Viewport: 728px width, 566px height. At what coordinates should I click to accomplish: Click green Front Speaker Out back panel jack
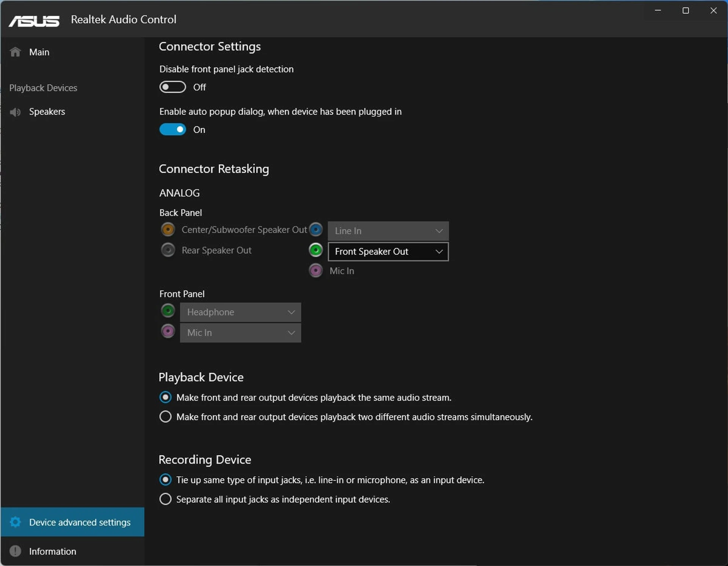tap(315, 250)
